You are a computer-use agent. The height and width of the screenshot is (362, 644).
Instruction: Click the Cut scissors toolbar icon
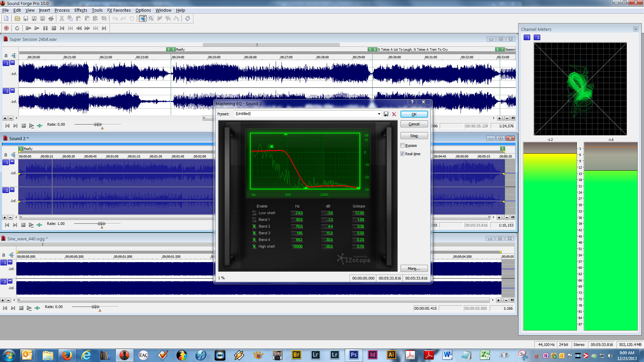coord(62,18)
